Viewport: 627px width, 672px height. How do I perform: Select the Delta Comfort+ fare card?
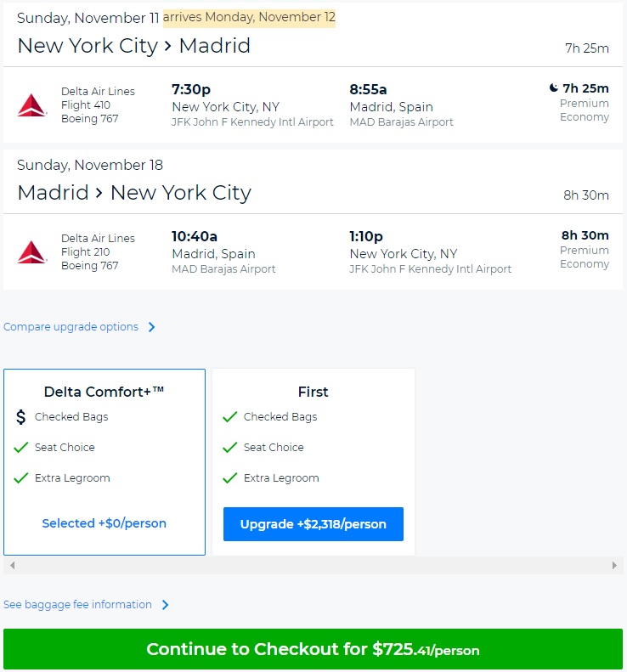104,392
